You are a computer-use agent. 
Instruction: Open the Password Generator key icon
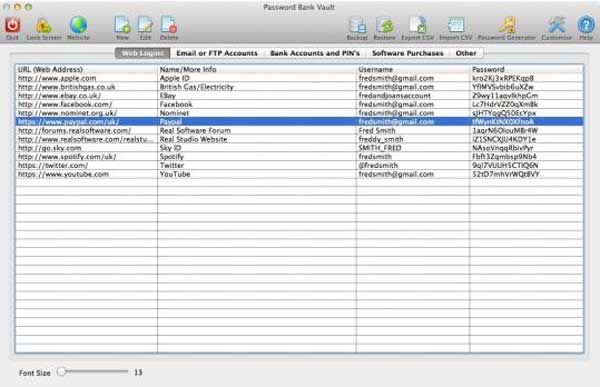(507, 25)
